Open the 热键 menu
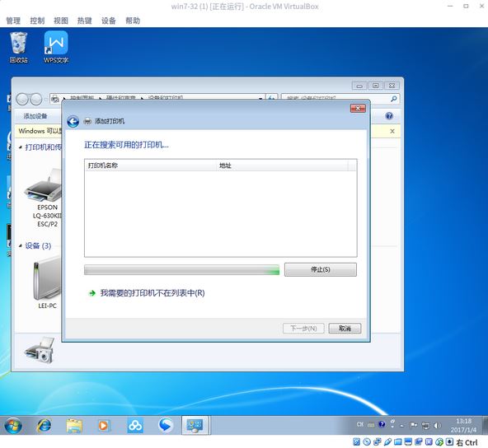The height and width of the screenshot is (448, 488). point(85,21)
